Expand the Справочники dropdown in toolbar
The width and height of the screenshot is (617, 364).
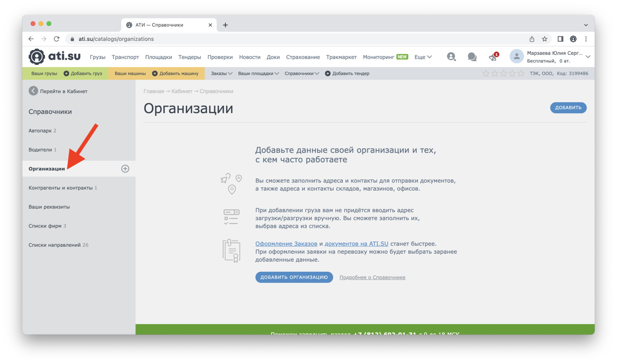pyautogui.click(x=302, y=73)
